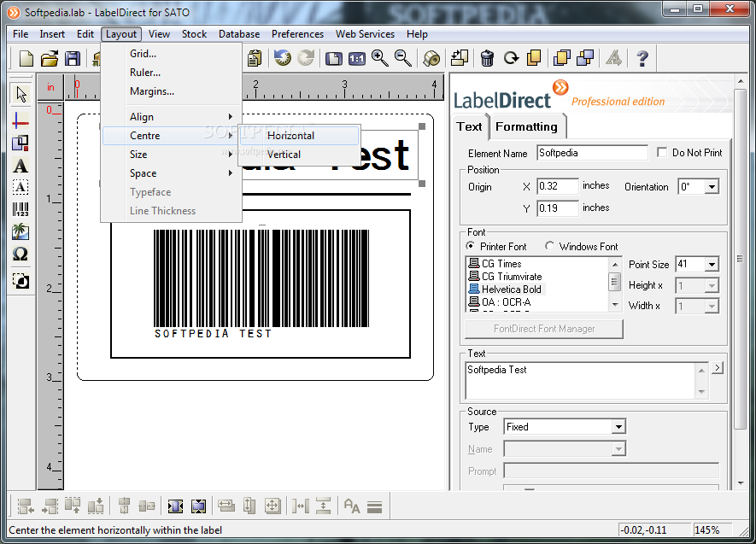Click the Element Name input field
756x544 pixels.
coord(593,153)
